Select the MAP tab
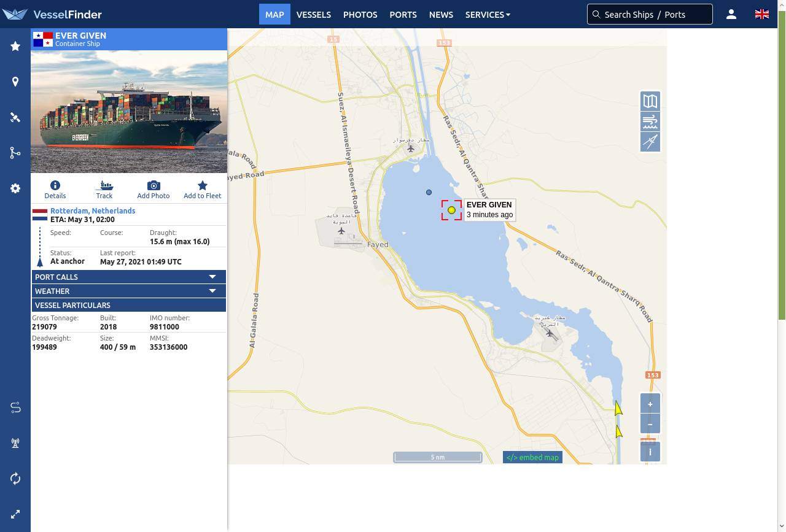Viewport: 786px width, 532px height. [274, 15]
